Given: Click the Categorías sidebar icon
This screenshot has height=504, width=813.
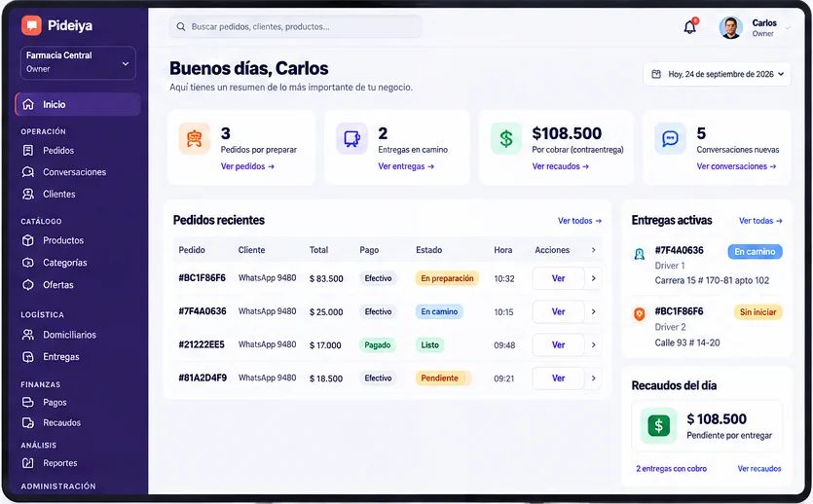Looking at the screenshot, I should point(28,263).
